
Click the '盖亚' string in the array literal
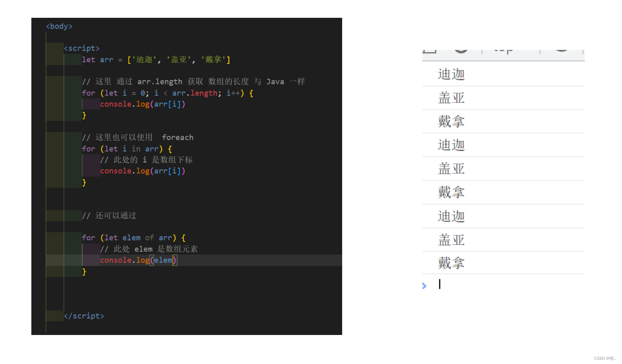pyautogui.click(x=179, y=60)
